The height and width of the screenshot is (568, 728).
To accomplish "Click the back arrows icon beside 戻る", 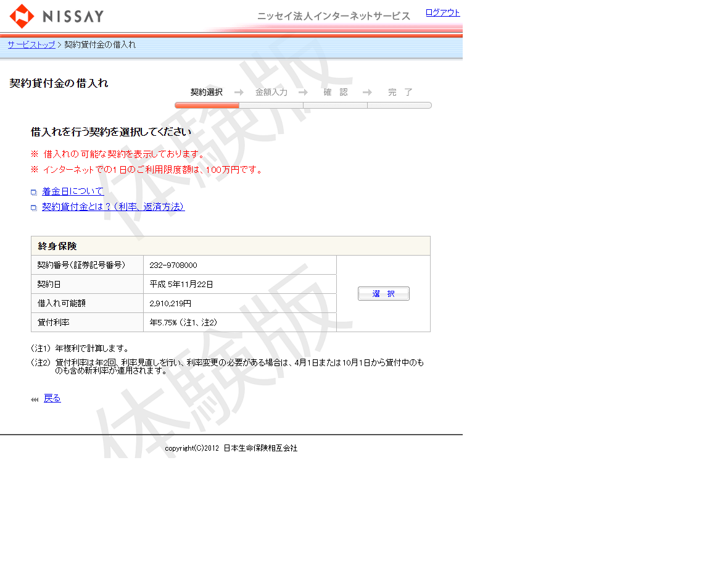I will tap(35, 400).
